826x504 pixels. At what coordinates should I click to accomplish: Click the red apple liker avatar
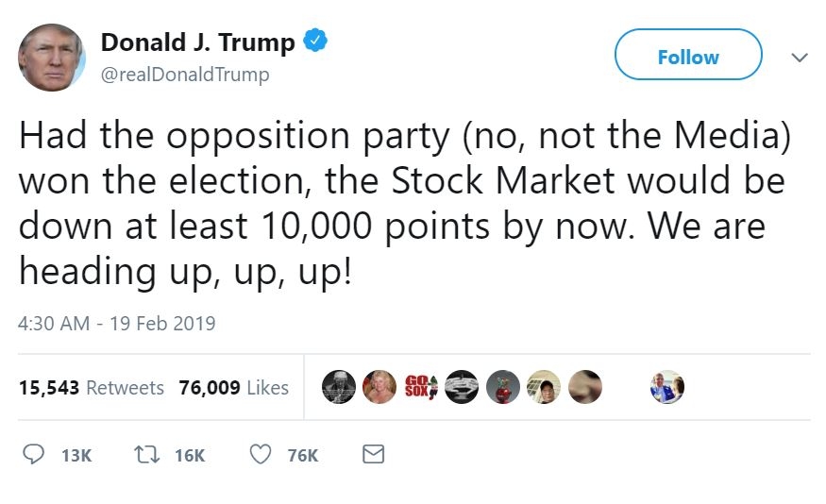tap(503, 387)
